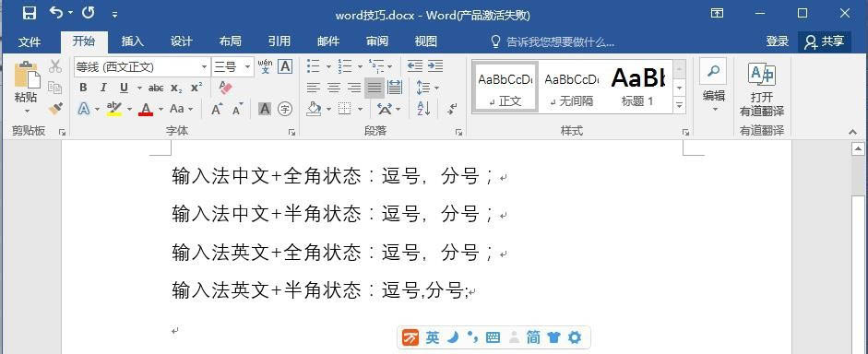Switch to the 设计 design tab
The height and width of the screenshot is (354, 868).
pyautogui.click(x=182, y=41)
